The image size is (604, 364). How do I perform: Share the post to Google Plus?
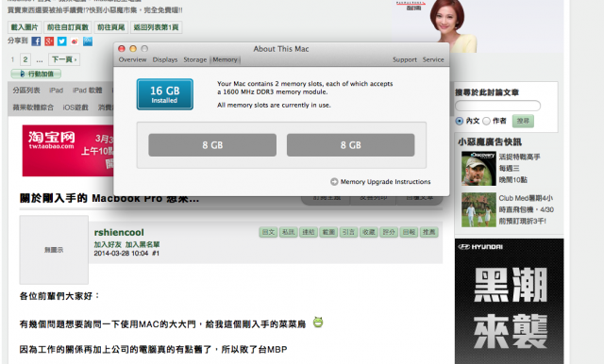click(49, 41)
